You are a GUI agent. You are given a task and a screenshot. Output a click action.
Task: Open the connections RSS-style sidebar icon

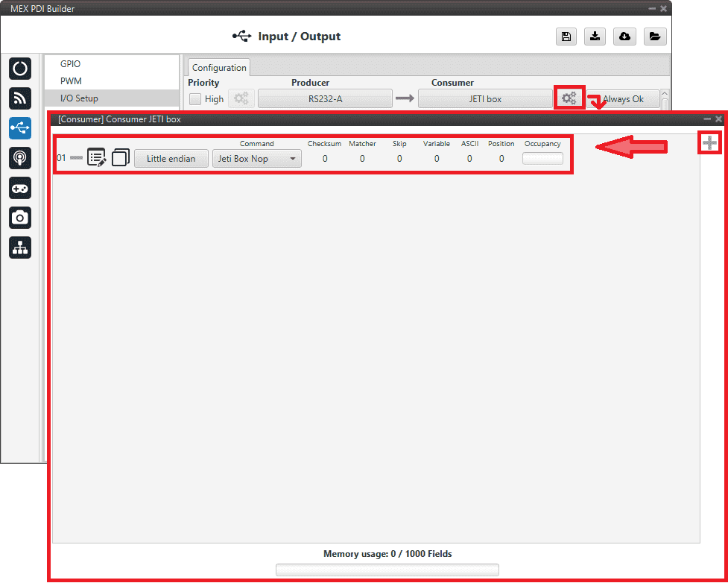coord(20,98)
